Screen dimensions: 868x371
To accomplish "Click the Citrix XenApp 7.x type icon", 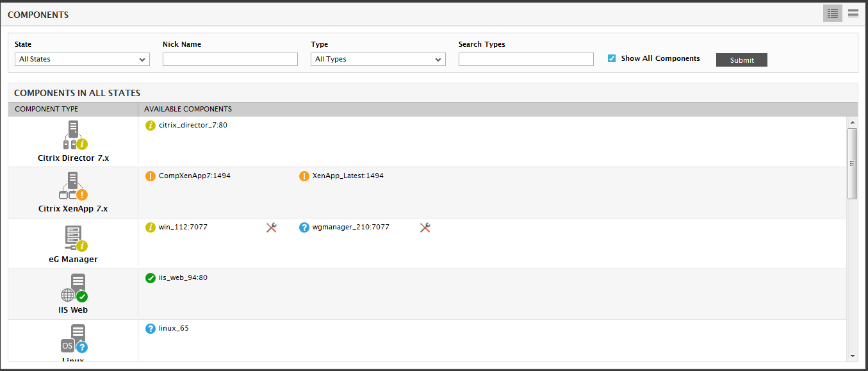I will pos(73,186).
